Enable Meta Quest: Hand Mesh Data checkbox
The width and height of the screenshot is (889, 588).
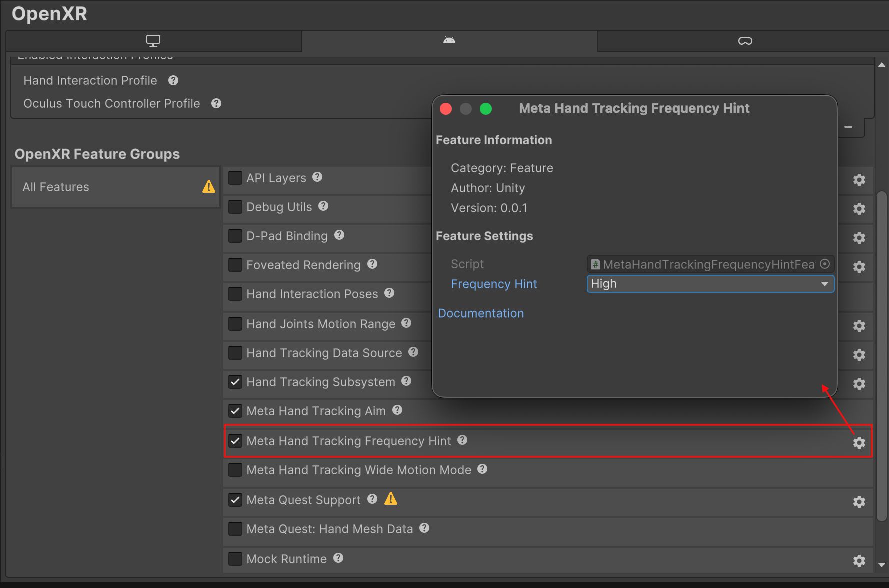[x=235, y=529]
